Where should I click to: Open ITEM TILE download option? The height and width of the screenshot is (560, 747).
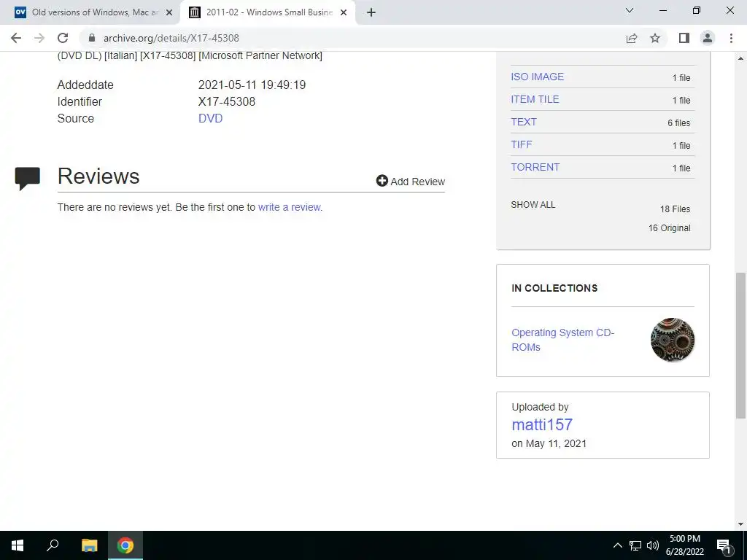[x=535, y=99]
